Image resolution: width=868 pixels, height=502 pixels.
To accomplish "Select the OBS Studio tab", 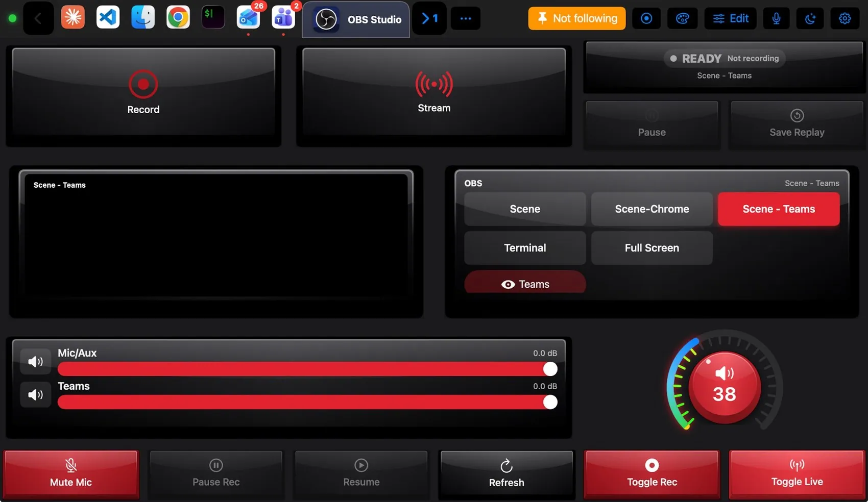I will coord(356,19).
